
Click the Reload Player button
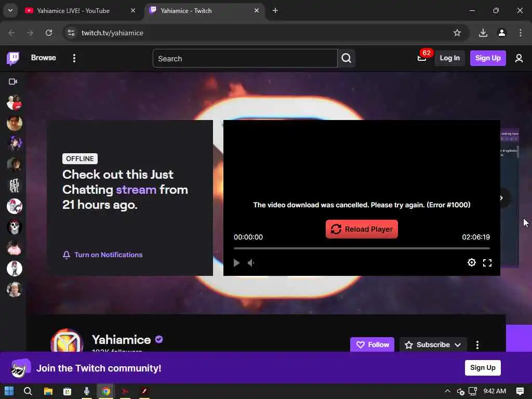[x=362, y=229]
